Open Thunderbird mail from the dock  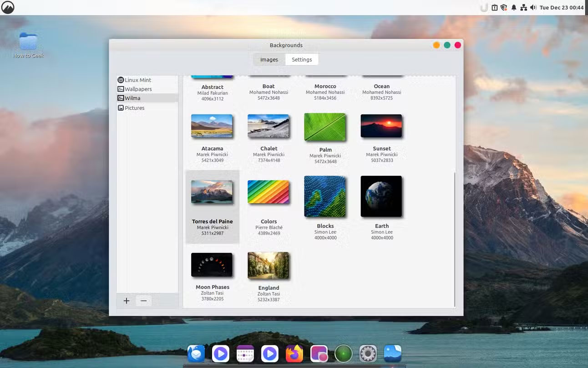(196, 353)
